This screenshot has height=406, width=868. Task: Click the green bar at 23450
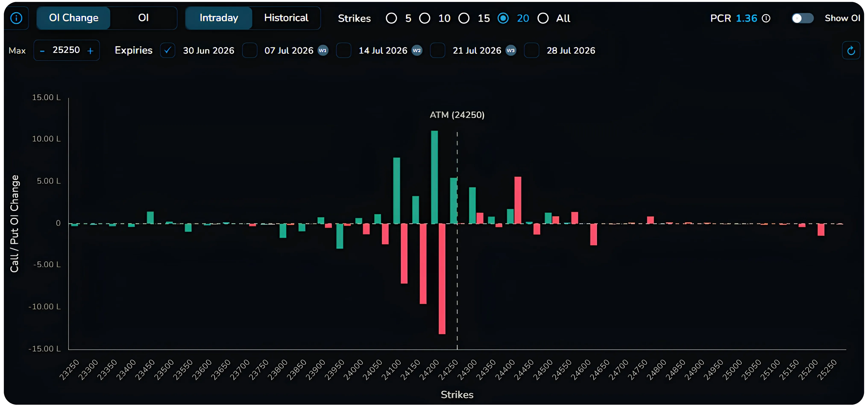[150, 218]
